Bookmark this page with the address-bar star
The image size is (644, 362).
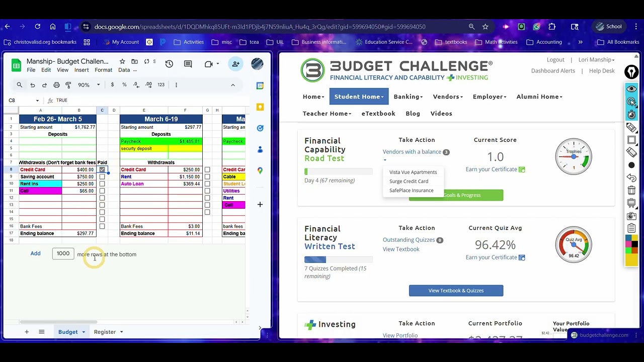(485, 27)
